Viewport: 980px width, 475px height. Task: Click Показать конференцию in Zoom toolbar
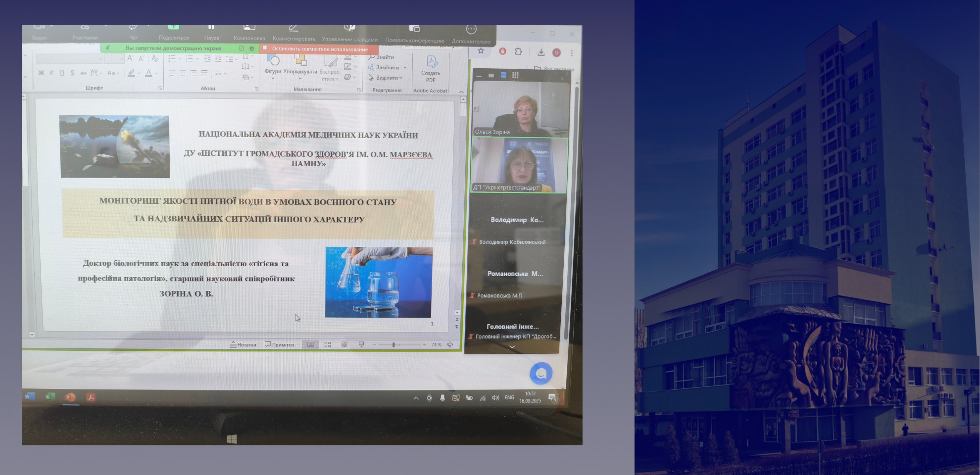point(415,34)
